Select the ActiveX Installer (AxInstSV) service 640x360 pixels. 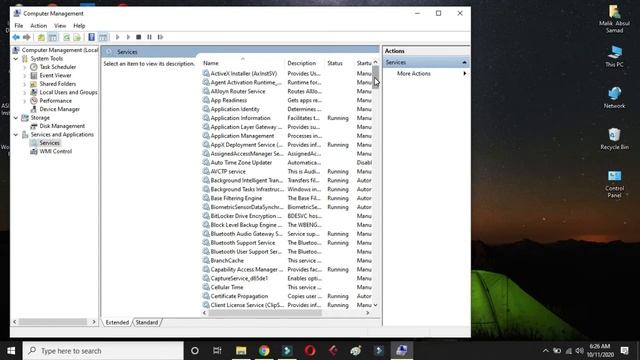tap(244, 73)
